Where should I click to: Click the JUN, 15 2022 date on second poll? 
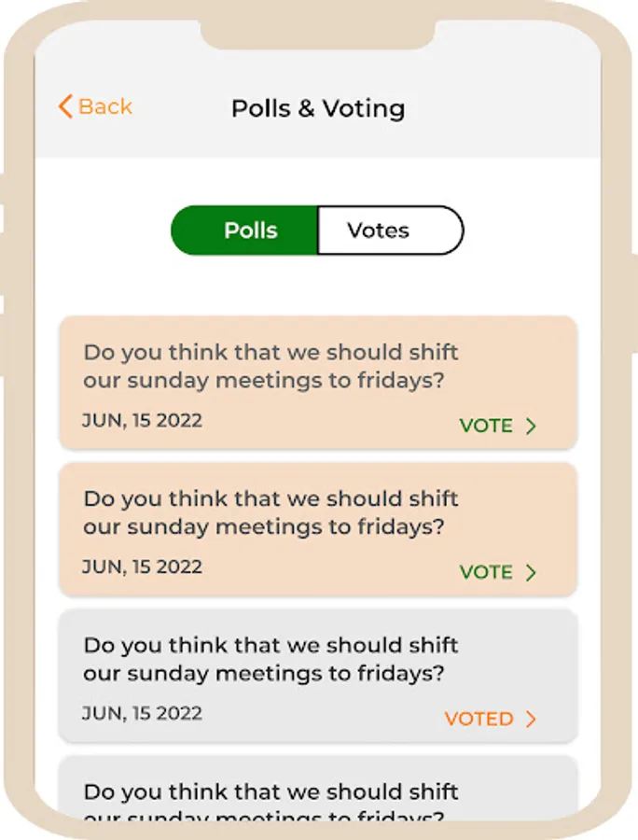click(142, 567)
